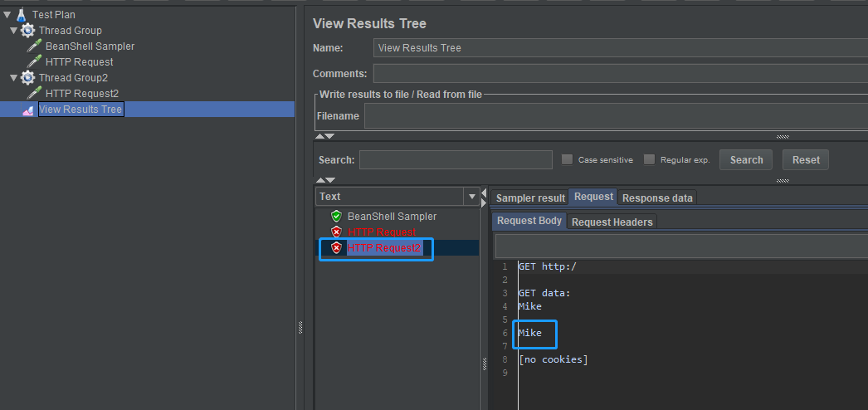Click the pipette icon beside HTTP Request
The width and height of the screenshot is (868, 410).
[x=34, y=62]
